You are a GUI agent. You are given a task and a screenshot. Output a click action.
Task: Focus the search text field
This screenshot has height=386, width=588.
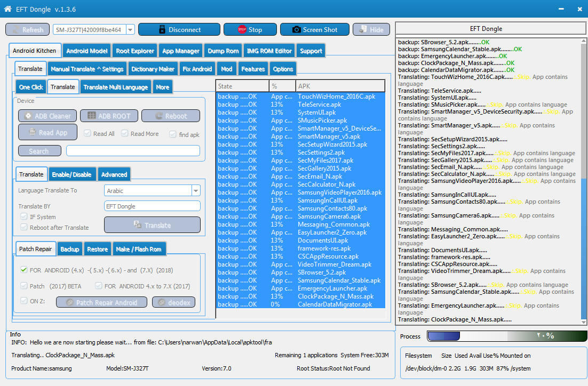[x=133, y=151]
